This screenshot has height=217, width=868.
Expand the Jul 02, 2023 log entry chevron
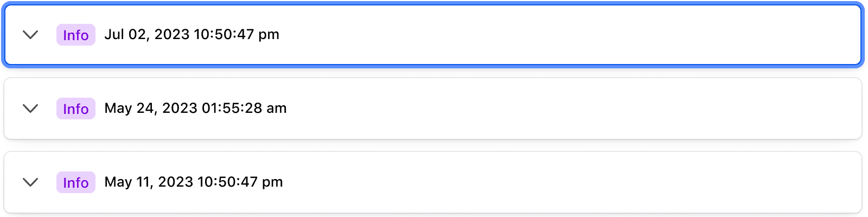(x=30, y=35)
